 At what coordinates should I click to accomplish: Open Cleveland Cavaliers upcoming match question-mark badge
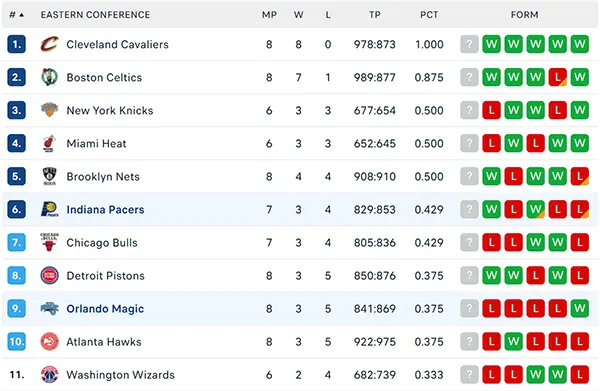click(469, 44)
